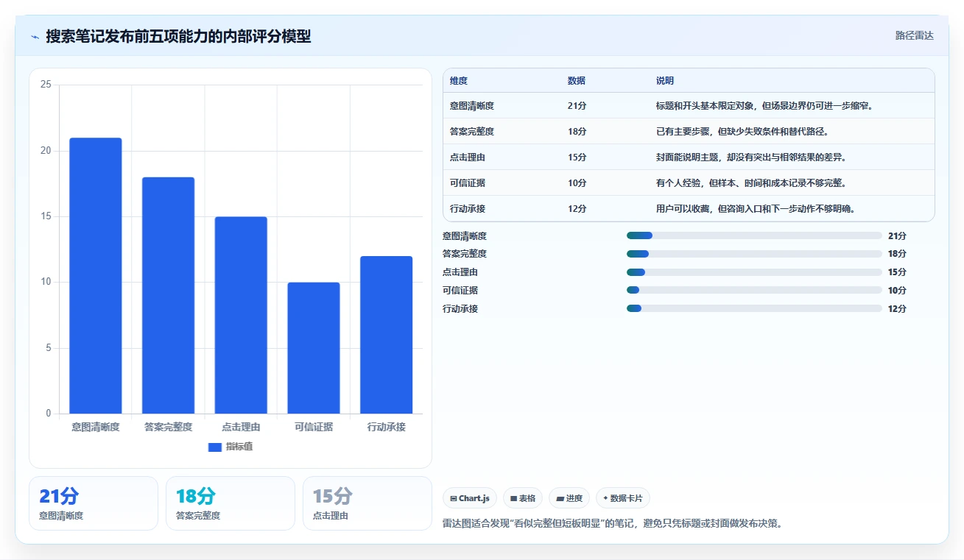Click the 维度 column header
The width and height of the screenshot is (964, 560).
(x=459, y=81)
